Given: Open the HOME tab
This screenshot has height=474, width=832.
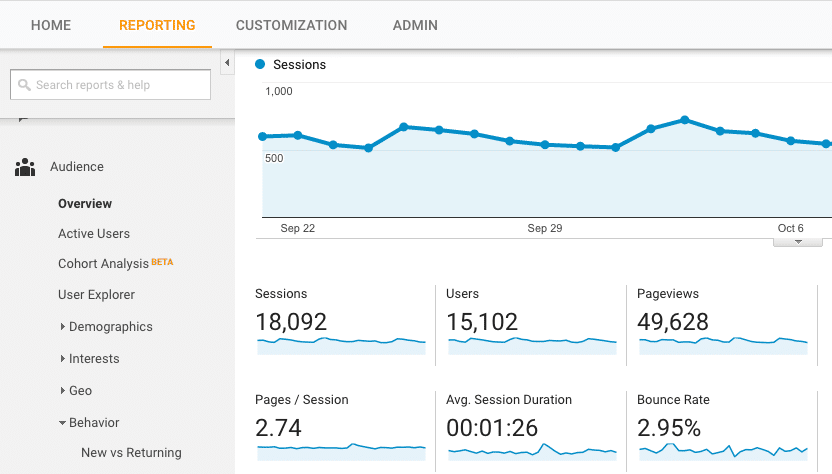Looking at the screenshot, I should click(51, 25).
